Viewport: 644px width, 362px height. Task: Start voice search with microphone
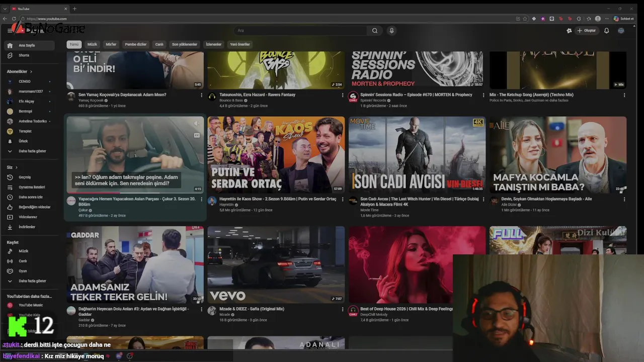(x=391, y=31)
